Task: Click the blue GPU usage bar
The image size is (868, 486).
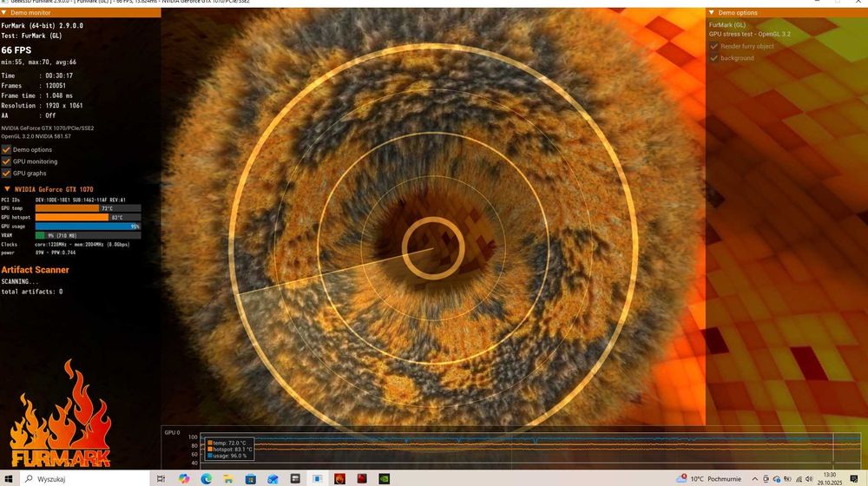Action: pyautogui.click(x=88, y=226)
